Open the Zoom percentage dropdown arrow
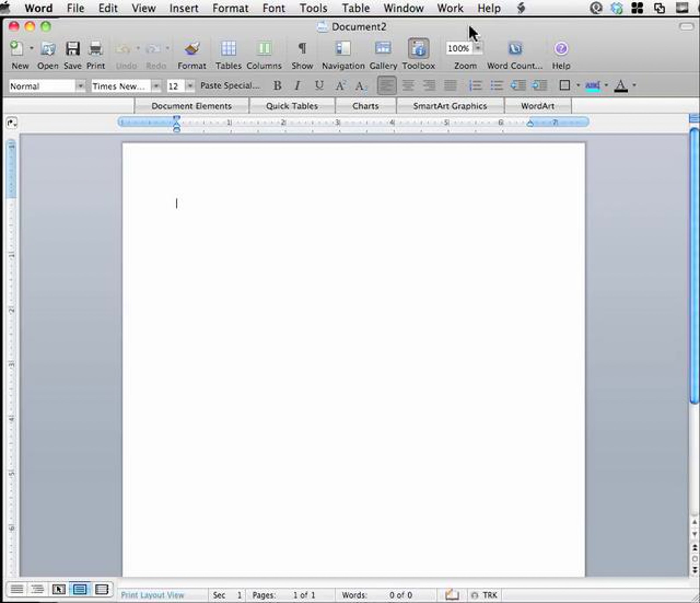 coord(478,48)
